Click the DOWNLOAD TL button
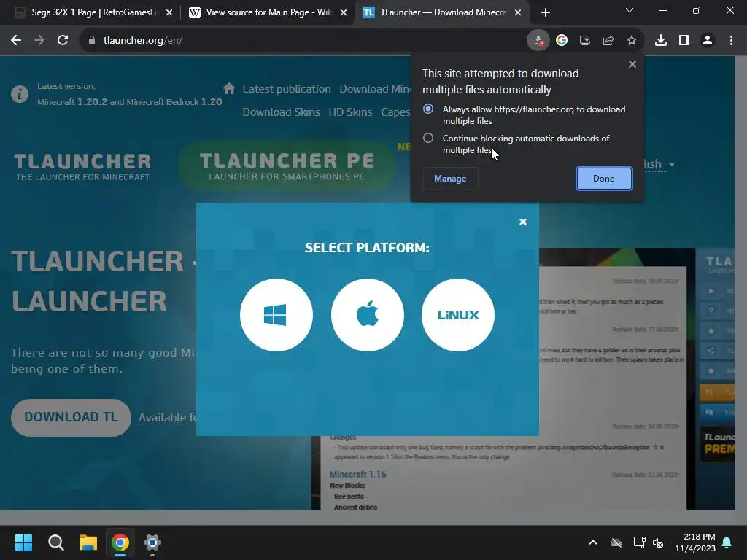The width and height of the screenshot is (747, 560). tap(71, 417)
